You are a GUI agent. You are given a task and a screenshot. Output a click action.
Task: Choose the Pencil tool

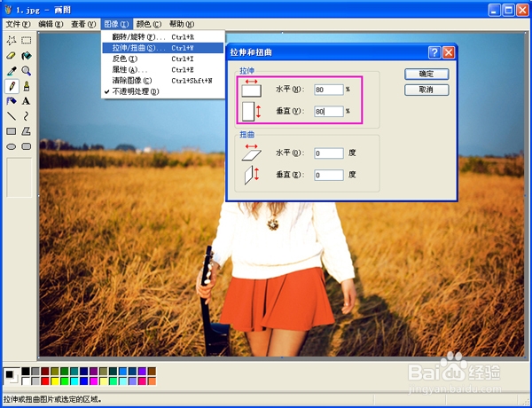[12, 86]
